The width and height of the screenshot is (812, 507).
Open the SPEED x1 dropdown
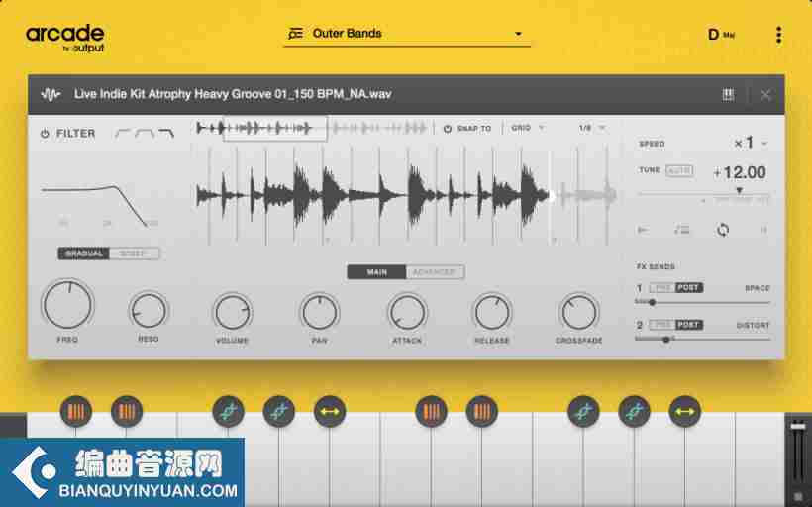tap(752, 143)
